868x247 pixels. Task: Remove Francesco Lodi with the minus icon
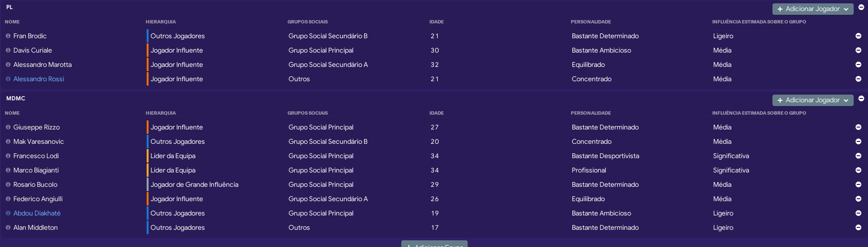tap(858, 156)
